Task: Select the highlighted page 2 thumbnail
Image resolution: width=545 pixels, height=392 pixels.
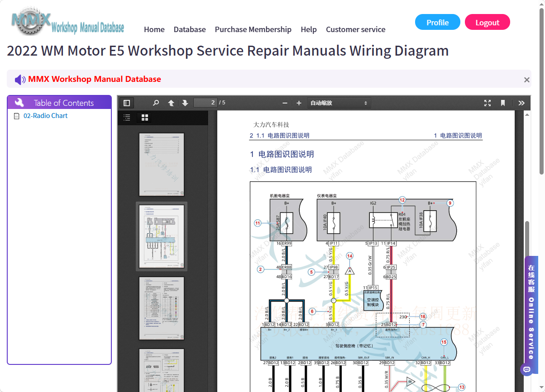Action: [x=162, y=236]
